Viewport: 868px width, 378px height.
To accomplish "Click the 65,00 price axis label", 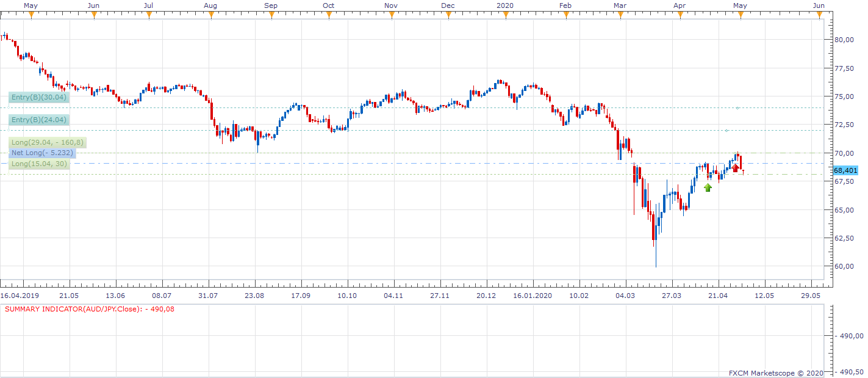I will 844,210.
